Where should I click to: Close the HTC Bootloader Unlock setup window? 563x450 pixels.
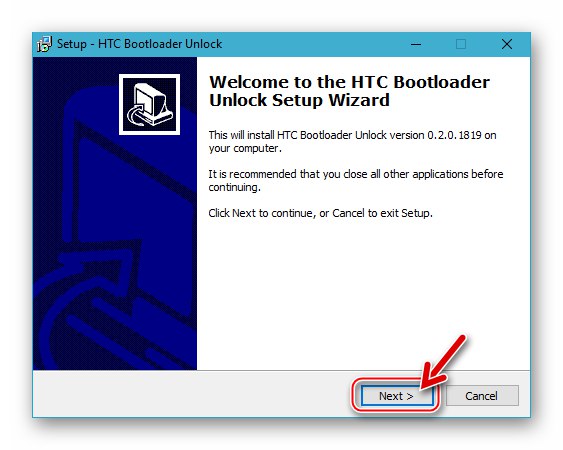[507, 44]
